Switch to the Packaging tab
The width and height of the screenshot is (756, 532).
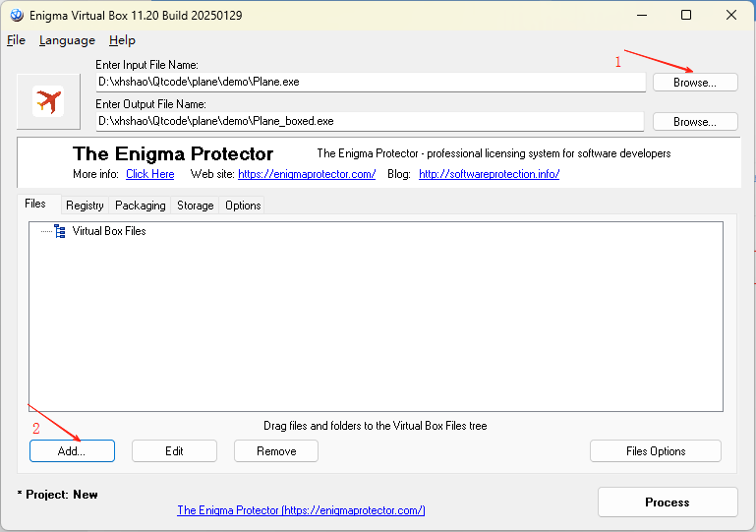pos(141,206)
